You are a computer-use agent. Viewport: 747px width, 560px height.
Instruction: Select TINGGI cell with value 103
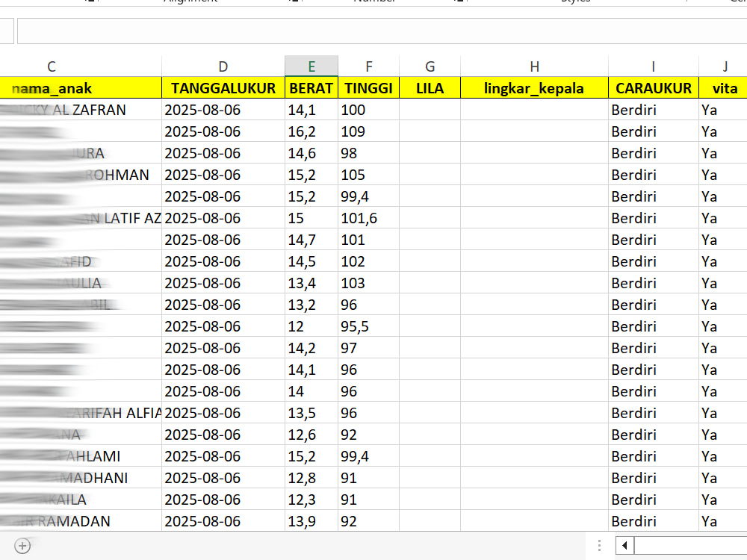click(369, 283)
